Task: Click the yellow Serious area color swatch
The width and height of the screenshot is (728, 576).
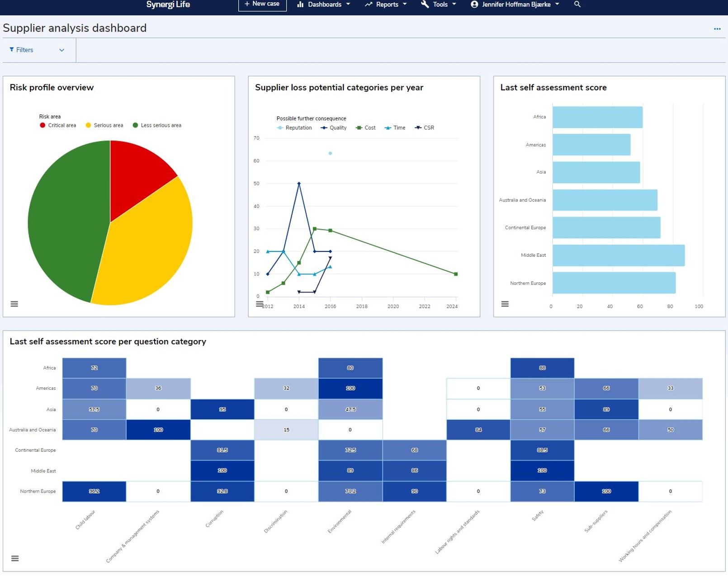Action: pos(89,125)
